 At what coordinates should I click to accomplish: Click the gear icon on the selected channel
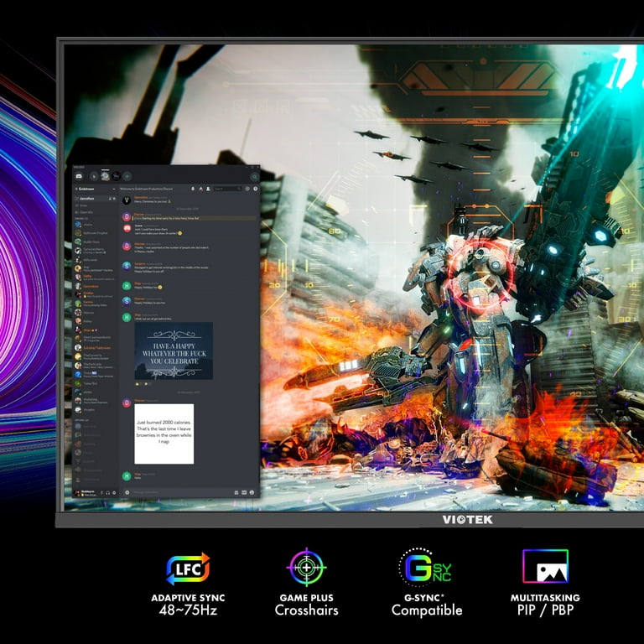[x=114, y=199]
